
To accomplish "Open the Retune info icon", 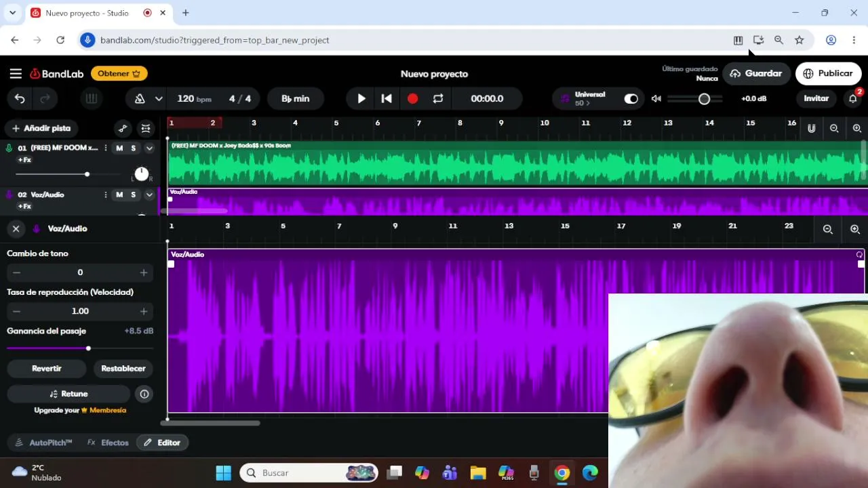I will click(x=144, y=394).
